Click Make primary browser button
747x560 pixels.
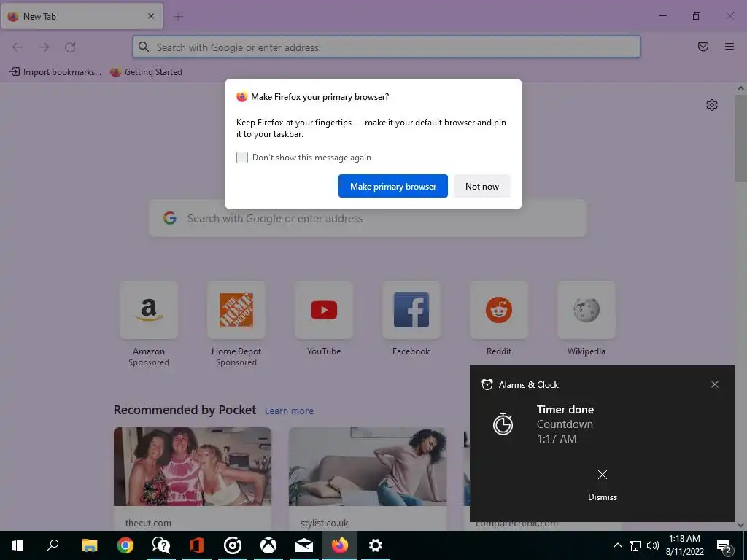coord(393,186)
